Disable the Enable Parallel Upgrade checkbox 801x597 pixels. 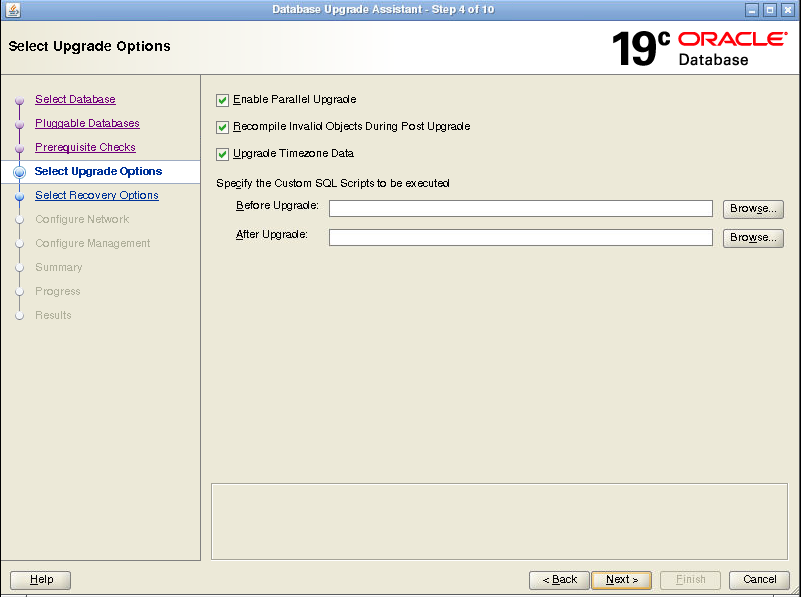[x=223, y=100]
